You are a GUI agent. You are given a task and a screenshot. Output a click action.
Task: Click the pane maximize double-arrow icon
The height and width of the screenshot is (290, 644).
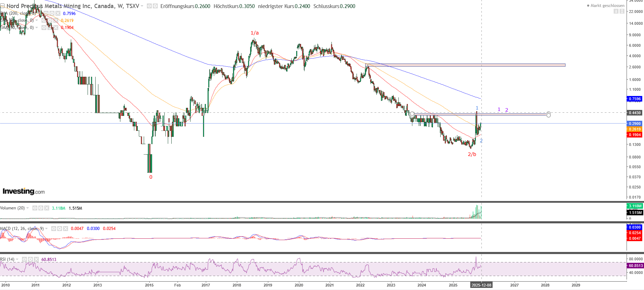[x=622, y=11]
